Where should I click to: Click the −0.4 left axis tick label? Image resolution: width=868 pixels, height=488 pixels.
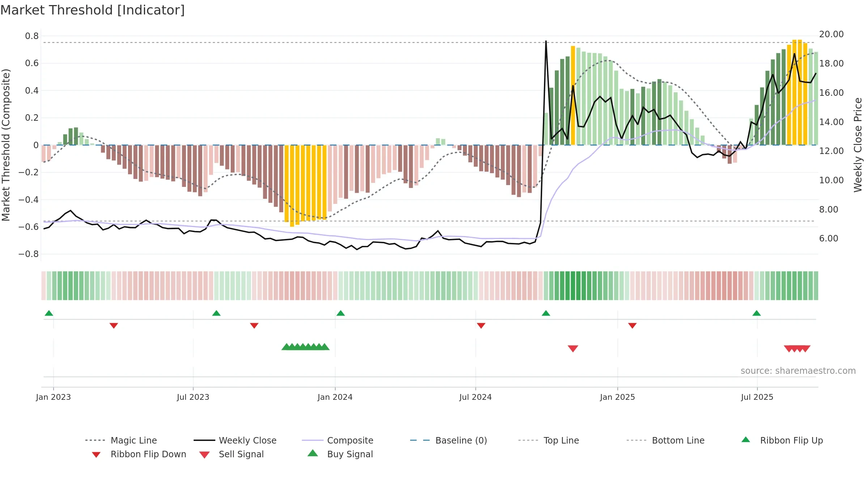pos(29,200)
